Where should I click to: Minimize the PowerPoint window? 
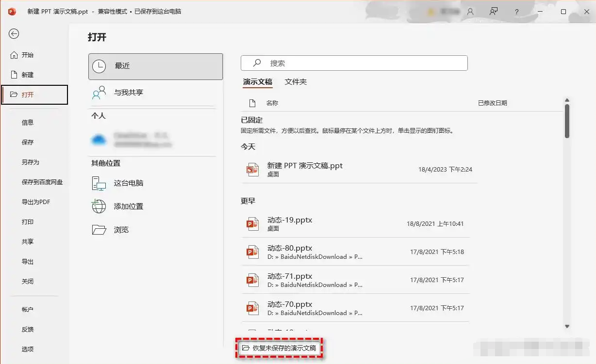click(540, 12)
